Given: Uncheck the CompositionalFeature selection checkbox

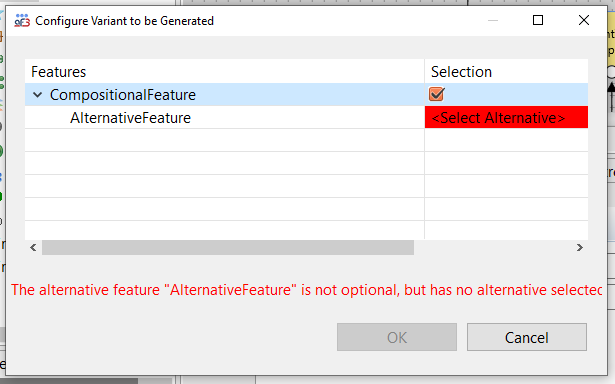Looking at the screenshot, I should 436,94.
